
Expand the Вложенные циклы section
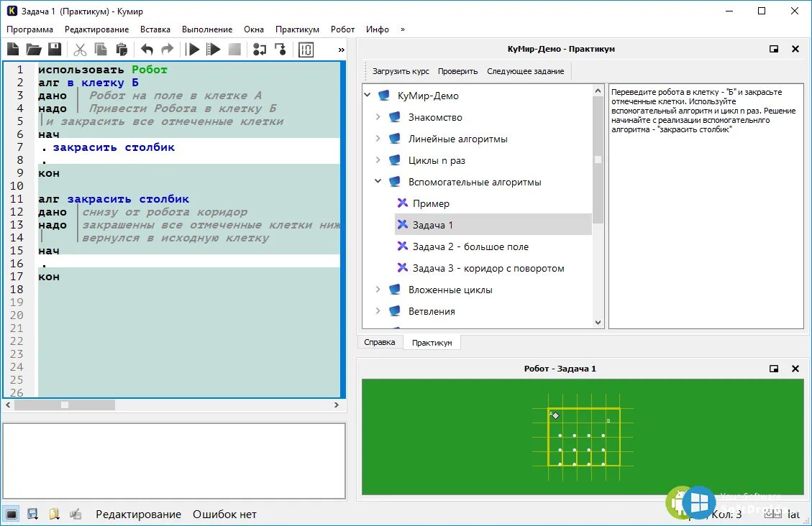378,290
